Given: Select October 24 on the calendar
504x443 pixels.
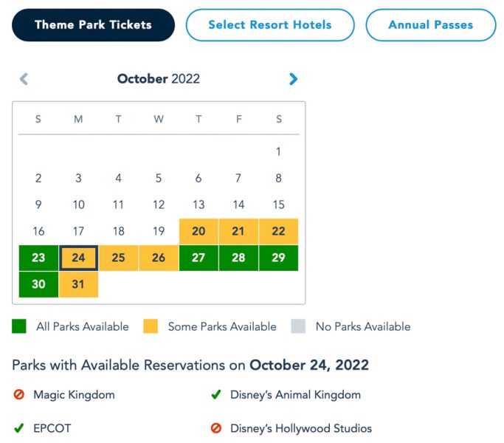Looking at the screenshot, I should point(78,258).
